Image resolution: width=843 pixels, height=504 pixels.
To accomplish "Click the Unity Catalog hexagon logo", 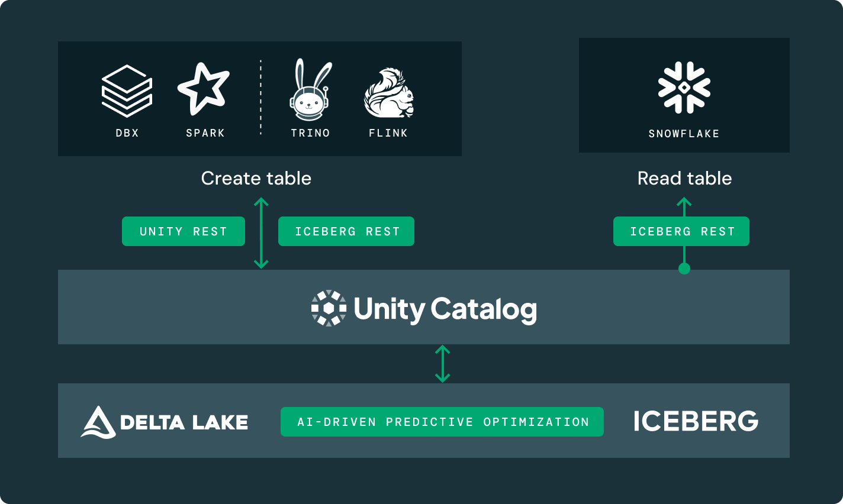I will 329,308.
